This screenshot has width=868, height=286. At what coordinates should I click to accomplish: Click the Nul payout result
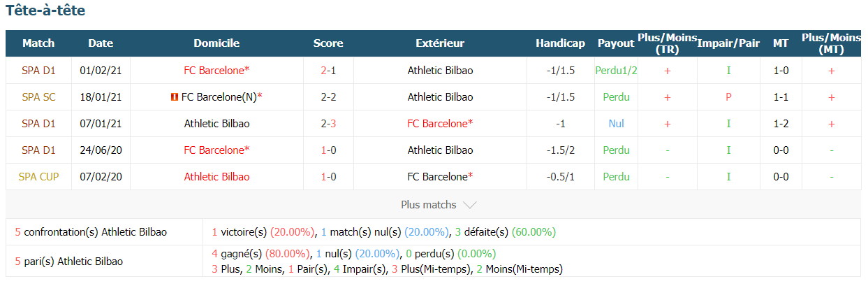[616, 124]
